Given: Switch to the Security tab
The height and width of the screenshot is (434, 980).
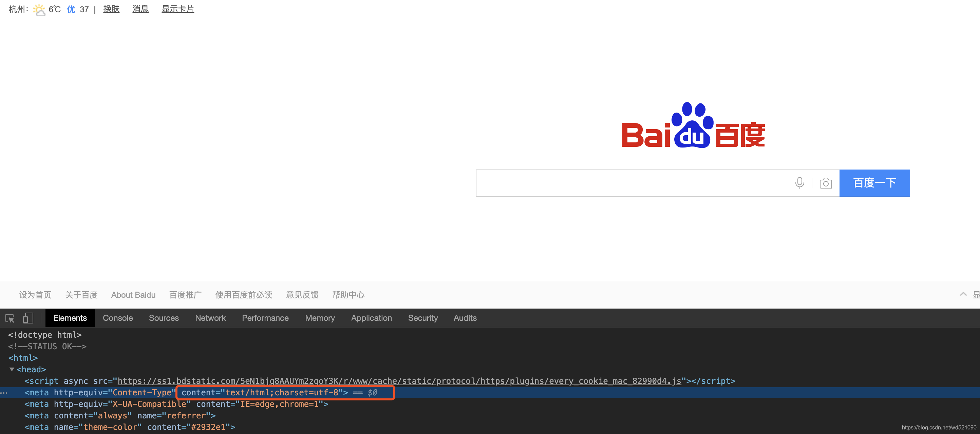Looking at the screenshot, I should click(x=423, y=318).
